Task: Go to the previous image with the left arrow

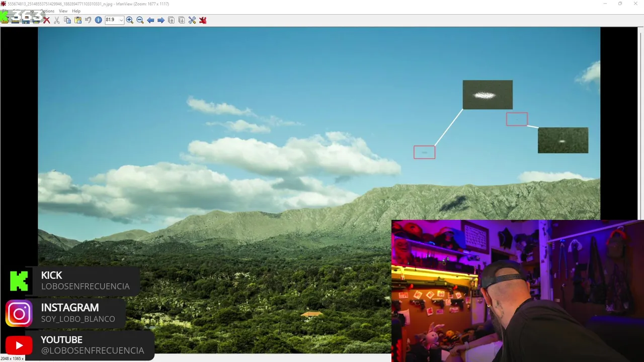Action: 150,20
